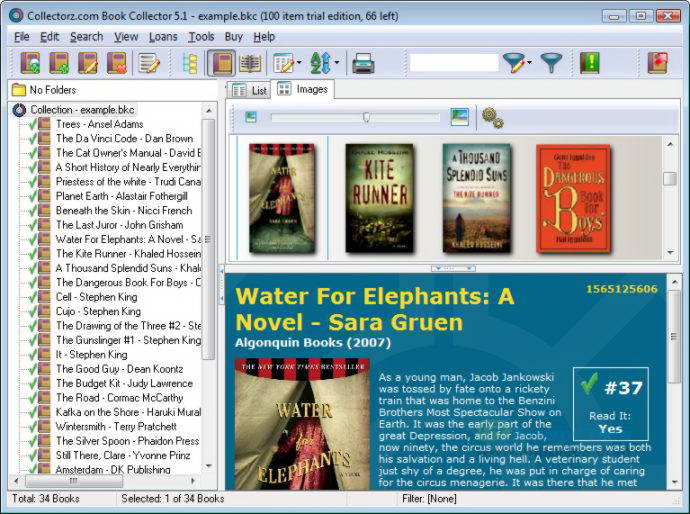This screenshot has width=690, height=514.
Task: Open the Loans menu
Action: click(x=163, y=37)
